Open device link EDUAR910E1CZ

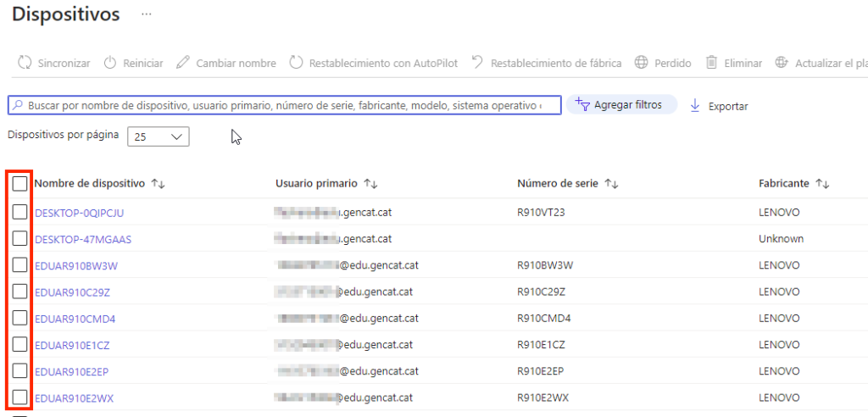point(73,346)
